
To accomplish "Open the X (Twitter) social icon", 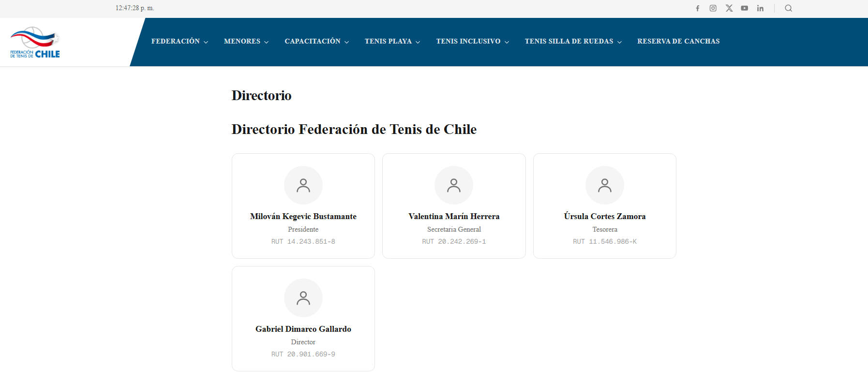I will 729,8.
